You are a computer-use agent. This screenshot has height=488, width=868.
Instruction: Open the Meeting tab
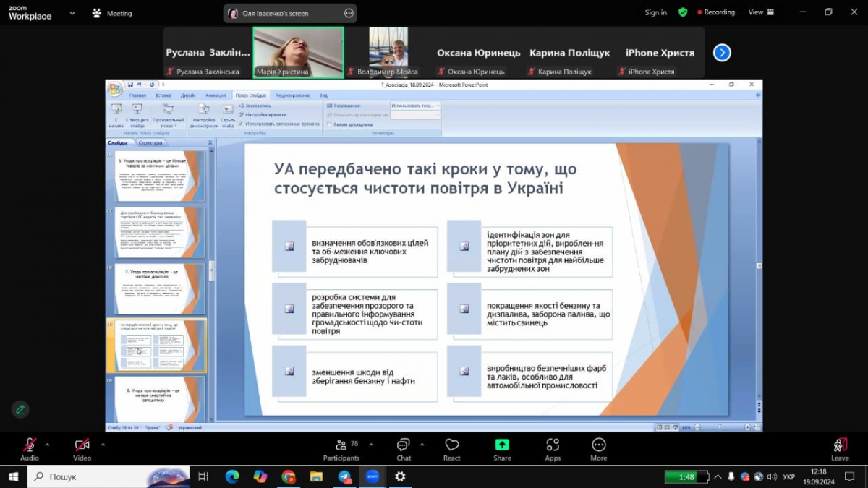113,13
